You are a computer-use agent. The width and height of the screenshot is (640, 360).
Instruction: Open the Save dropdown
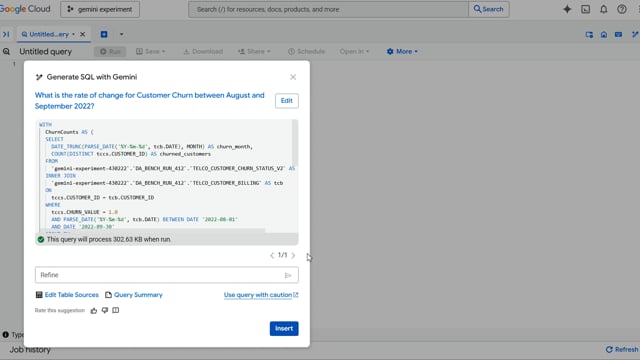click(x=151, y=51)
